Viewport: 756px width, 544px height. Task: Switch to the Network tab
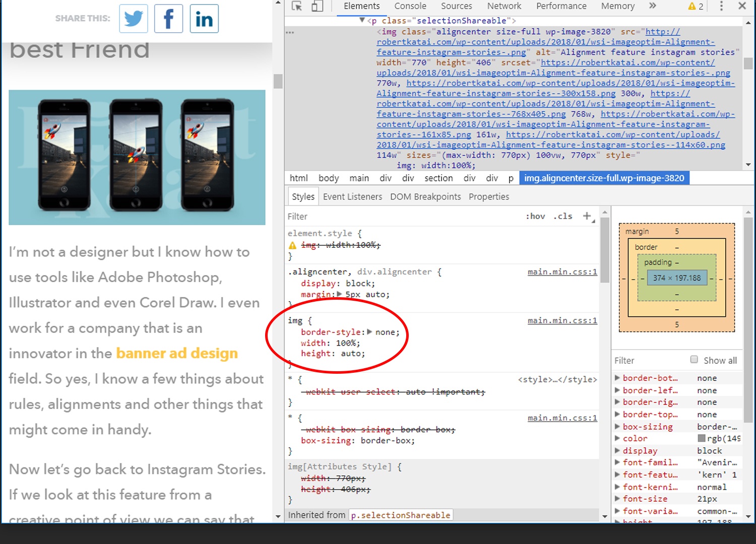click(x=504, y=6)
